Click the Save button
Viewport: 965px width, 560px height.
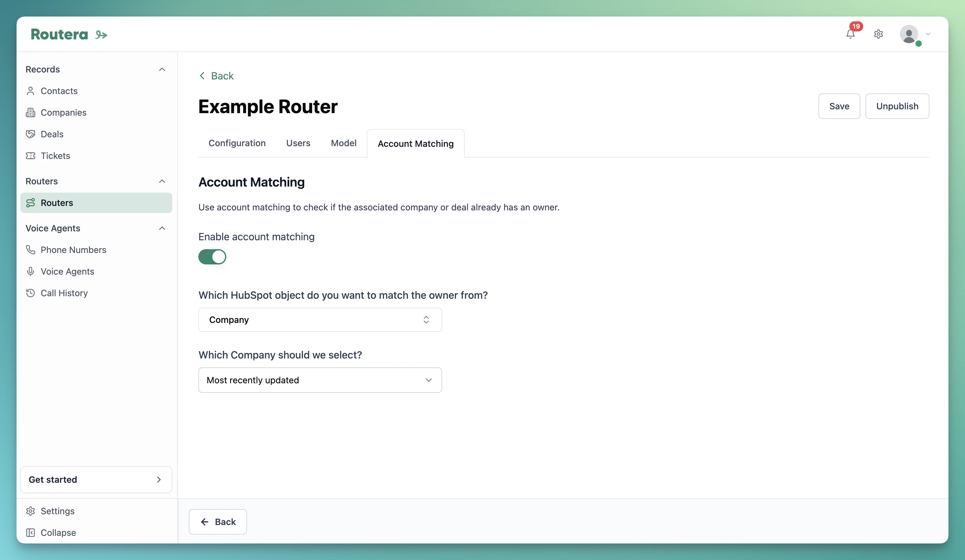[x=839, y=106]
